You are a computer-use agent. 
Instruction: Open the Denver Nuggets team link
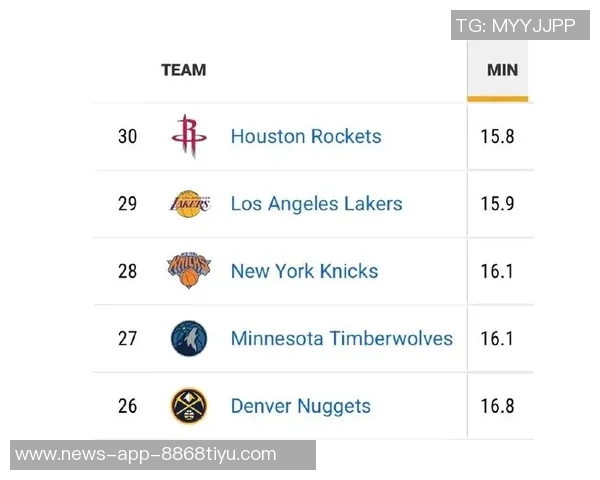pyautogui.click(x=300, y=406)
